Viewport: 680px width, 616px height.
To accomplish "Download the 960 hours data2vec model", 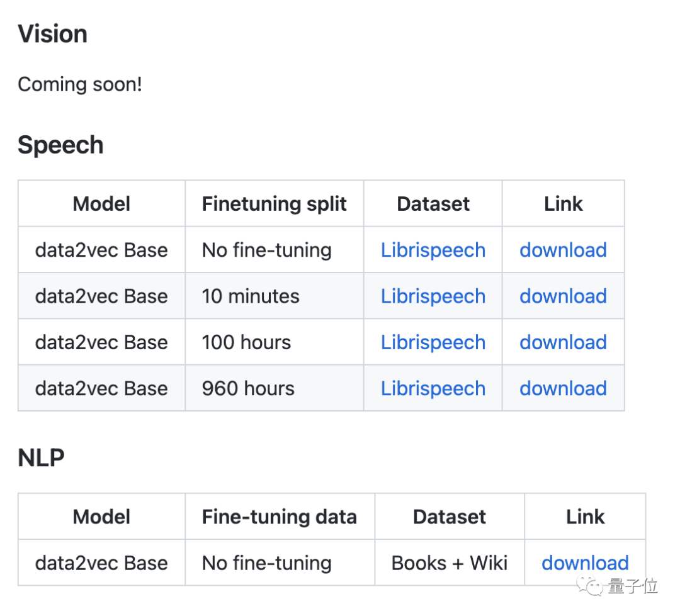I will coord(563,388).
